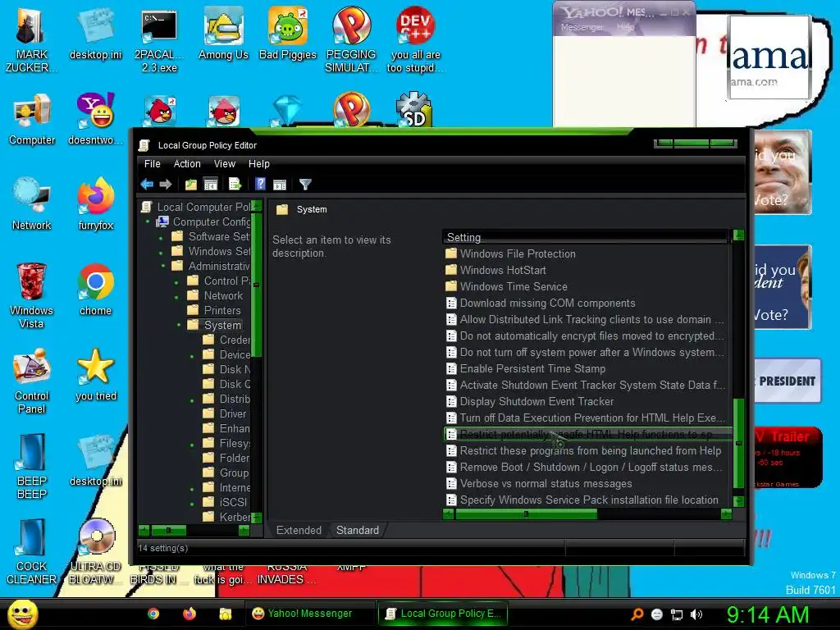Click the Export List toolbar icon
This screenshot has width=840, height=630.
coord(235,185)
